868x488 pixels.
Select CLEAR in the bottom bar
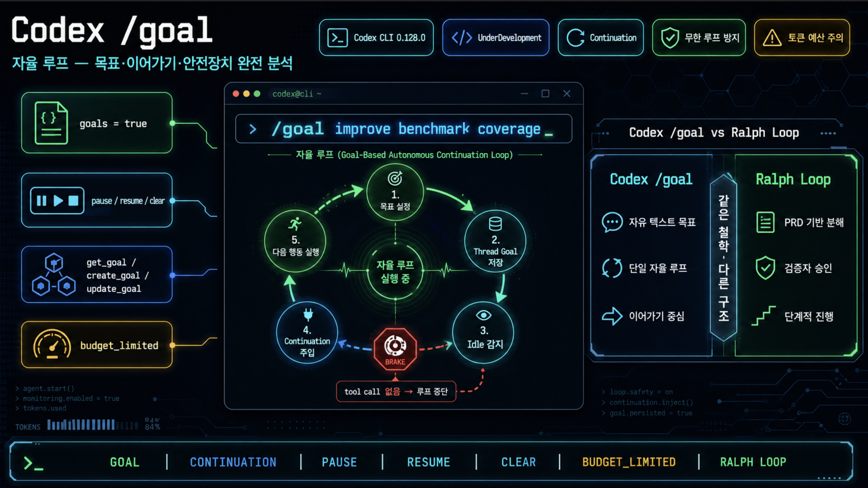518,462
